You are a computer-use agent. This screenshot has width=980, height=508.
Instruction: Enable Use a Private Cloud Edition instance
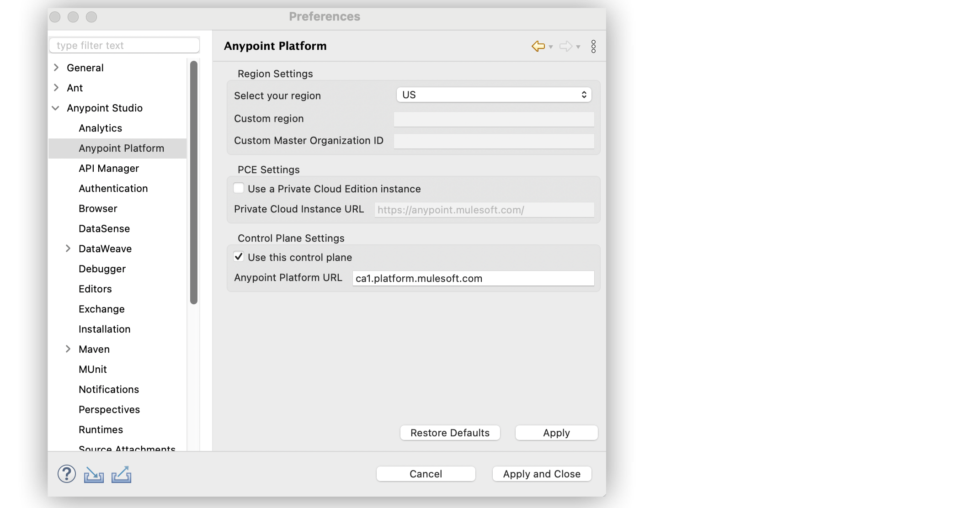pyautogui.click(x=239, y=188)
